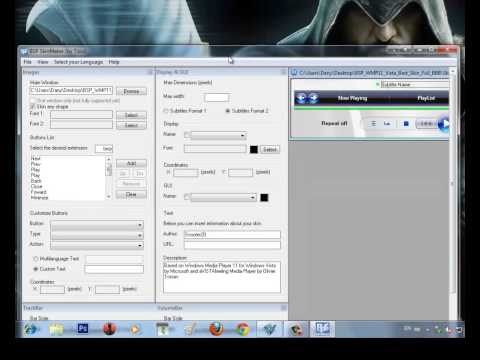480x360 pixels.
Task: Click the Now Playing tab in preview
Action: pyautogui.click(x=352, y=98)
